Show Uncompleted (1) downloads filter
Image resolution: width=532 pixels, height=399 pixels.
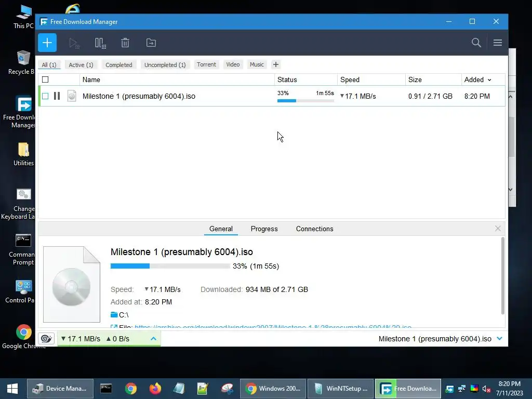coord(165,65)
